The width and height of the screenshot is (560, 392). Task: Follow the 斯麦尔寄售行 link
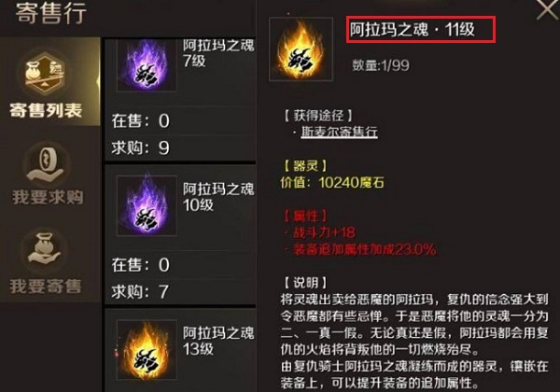coord(339,133)
